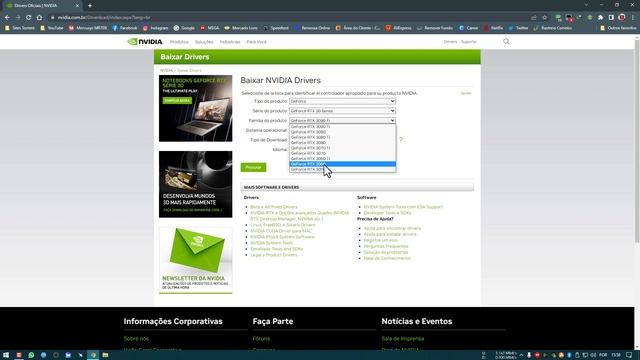Click the NVIDIA breadcrumb link
640x360 pixels.
coord(166,71)
